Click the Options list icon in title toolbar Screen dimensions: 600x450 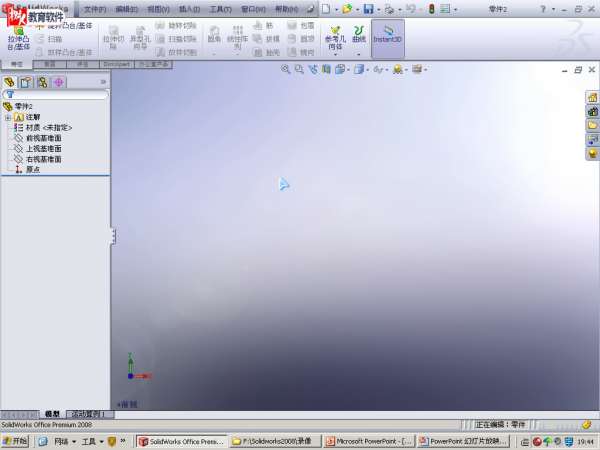pyautogui.click(x=445, y=9)
